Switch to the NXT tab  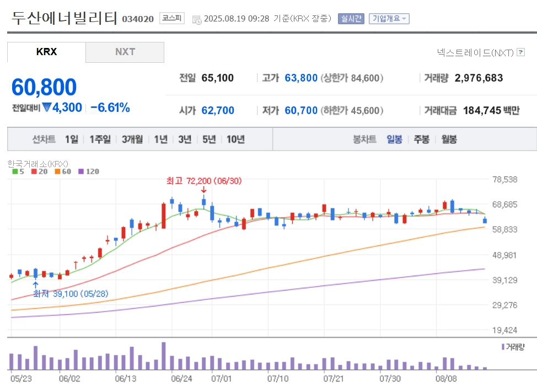125,52
